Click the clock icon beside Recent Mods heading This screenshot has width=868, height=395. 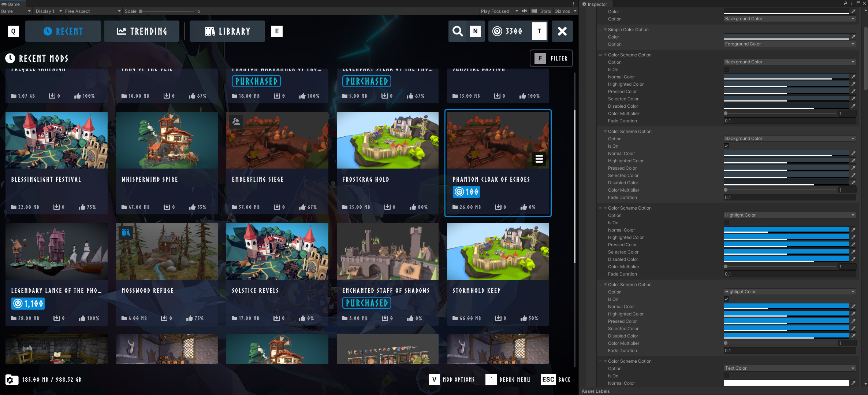coord(10,58)
